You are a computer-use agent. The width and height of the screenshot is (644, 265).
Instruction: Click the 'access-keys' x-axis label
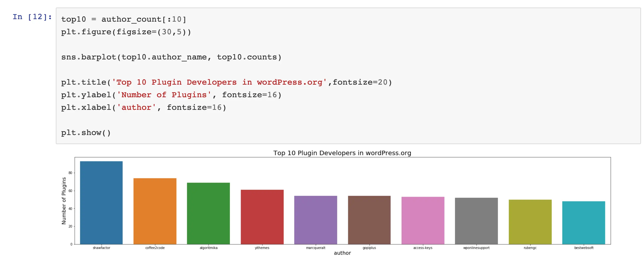click(423, 248)
